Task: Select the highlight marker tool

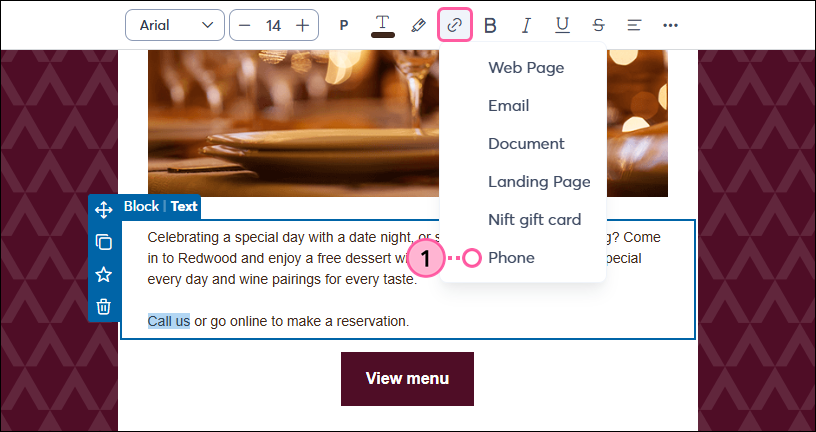Action: pyautogui.click(x=418, y=26)
